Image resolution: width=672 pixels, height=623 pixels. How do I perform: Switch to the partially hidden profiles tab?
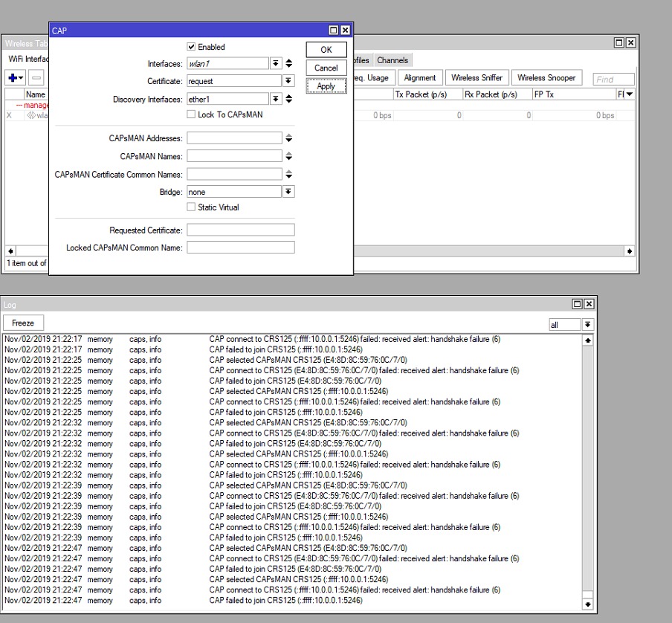[361, 60]
